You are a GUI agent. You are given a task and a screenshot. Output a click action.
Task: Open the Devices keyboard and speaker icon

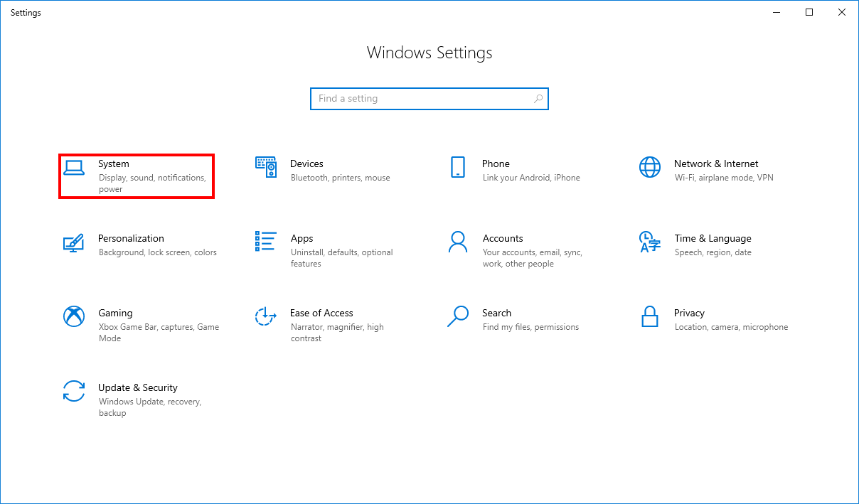tap(265, 167)
